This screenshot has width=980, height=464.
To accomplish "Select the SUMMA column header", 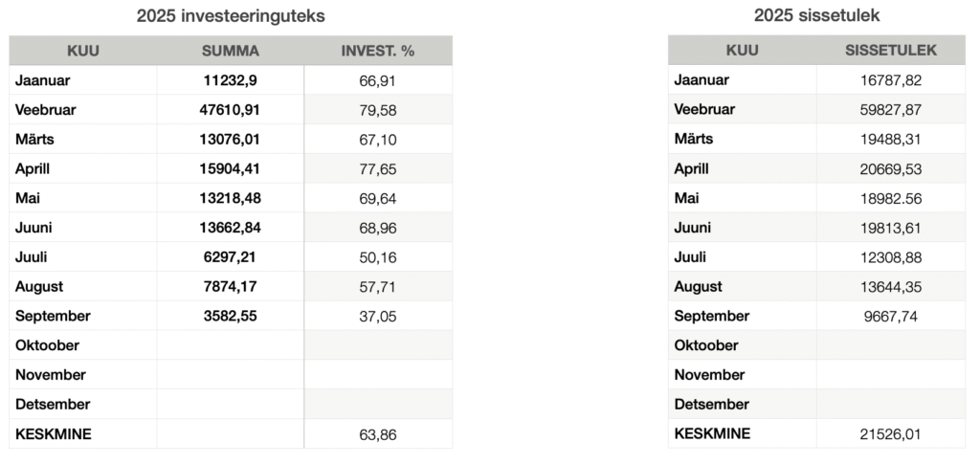I will point(231,51).
